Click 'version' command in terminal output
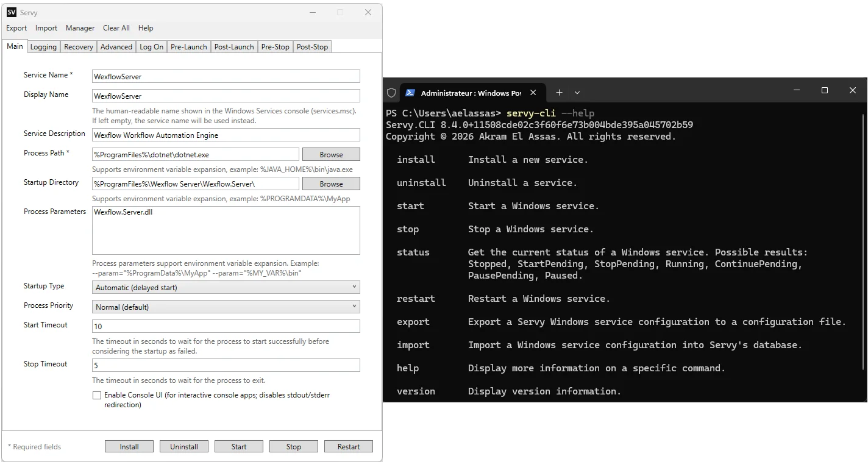The width and height of the screenshot is (868, 467). pyautogui.click(x=416, y=391)
